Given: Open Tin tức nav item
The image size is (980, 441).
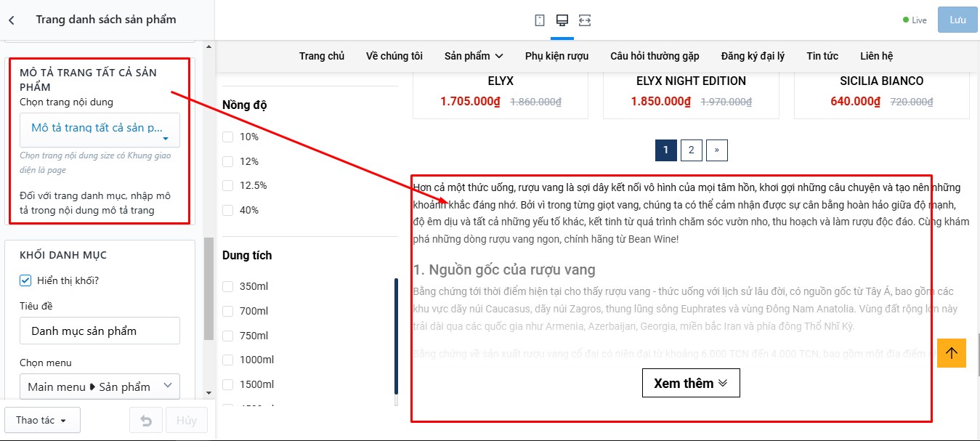Looking at the screenshot, I should pyautogui.click(x=822, y=56).
